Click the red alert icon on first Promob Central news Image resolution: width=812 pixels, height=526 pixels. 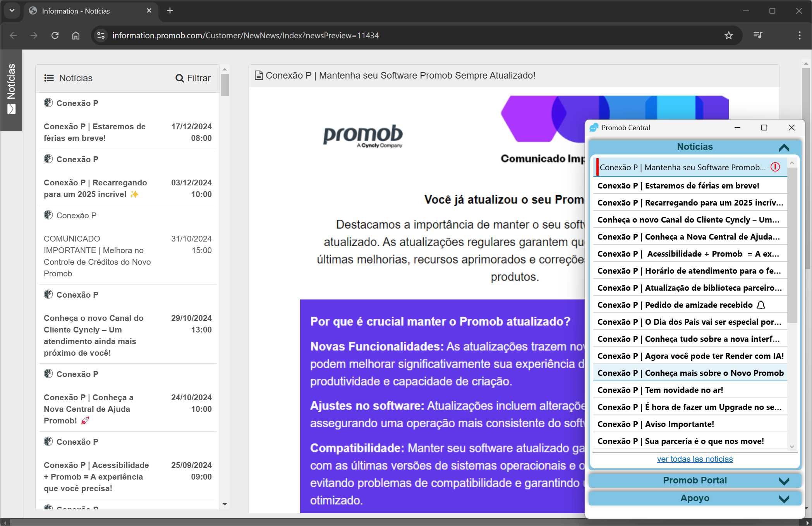click(775, 167)
